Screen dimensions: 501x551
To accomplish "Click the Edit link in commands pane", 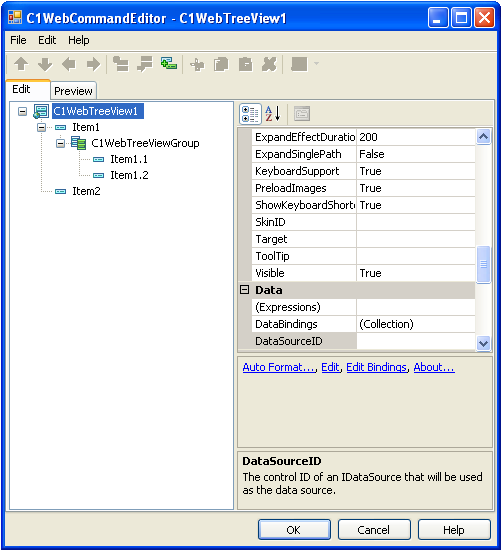I will [331, 367].
